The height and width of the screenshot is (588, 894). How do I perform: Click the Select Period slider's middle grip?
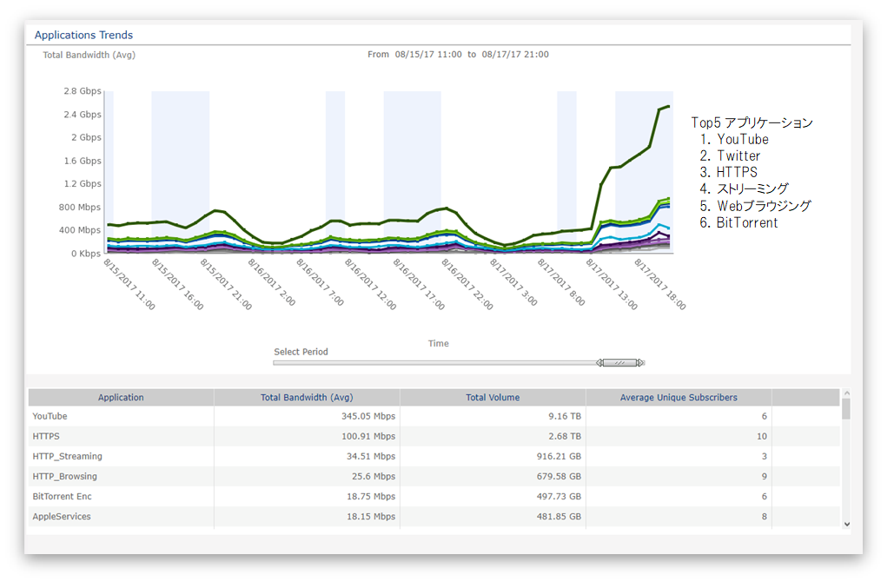click(620, 363)
